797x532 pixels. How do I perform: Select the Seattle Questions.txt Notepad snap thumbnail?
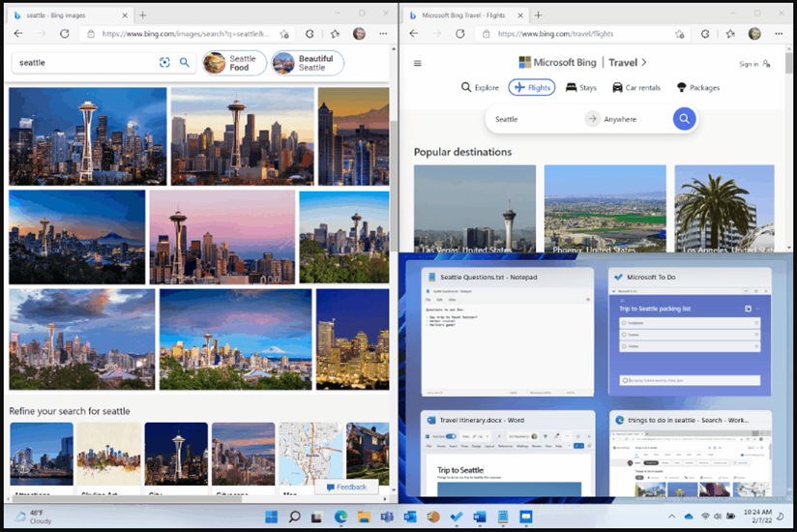point(507,332)
